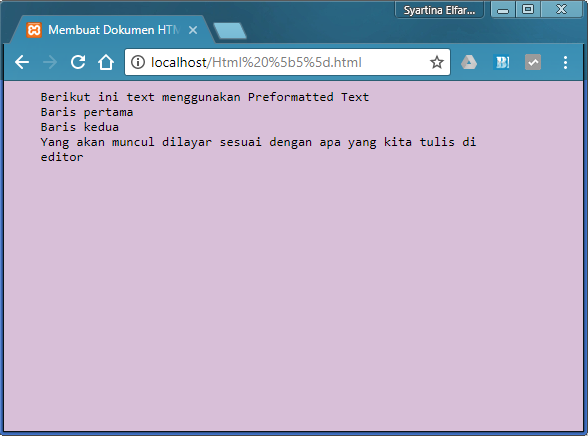This screenshot has height=436, width=588.
Task: Focus the localhost address bar
Action: click(287, 62)
